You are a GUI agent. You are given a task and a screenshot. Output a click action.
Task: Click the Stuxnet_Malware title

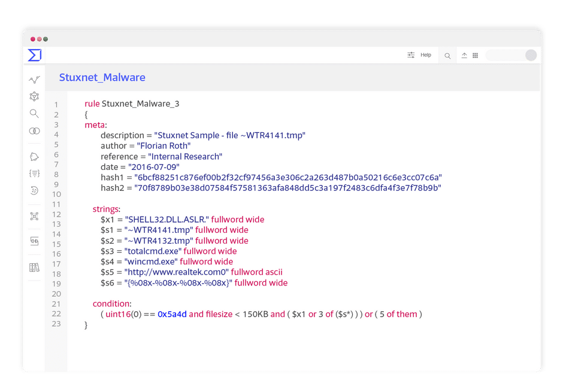(102, 77)
